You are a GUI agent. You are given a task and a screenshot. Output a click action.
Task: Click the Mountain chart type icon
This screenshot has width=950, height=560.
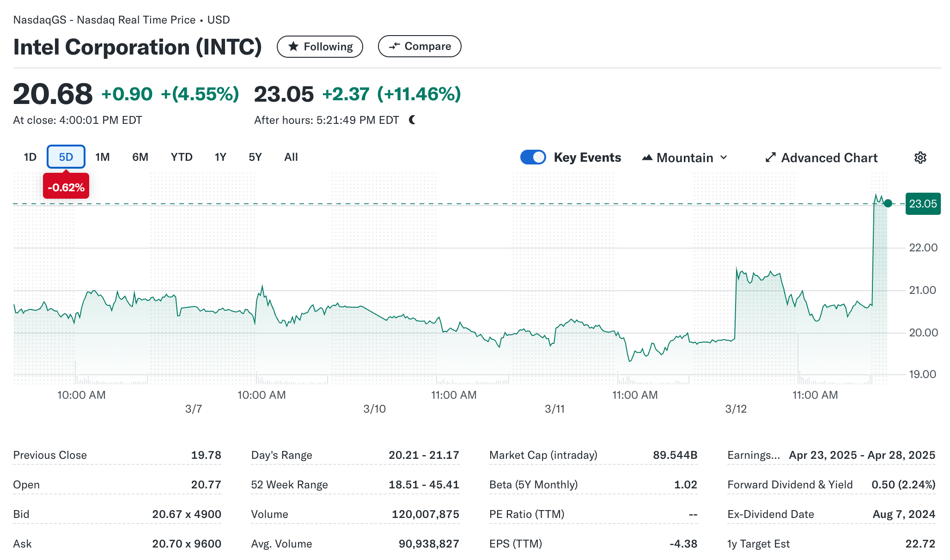[x=647, y=158]
